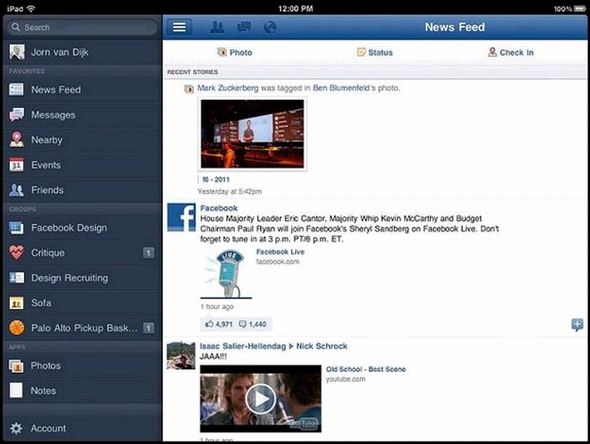The image size is (590, 444).
Task: Open friend requests icon in top bar
Action: [x=217, y=27]
